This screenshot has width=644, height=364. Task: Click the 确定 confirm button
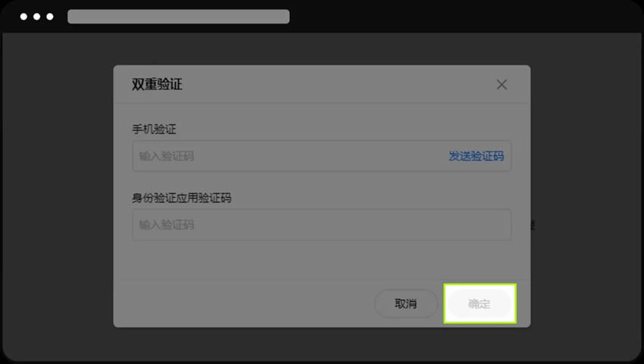[x=480, y=304]
